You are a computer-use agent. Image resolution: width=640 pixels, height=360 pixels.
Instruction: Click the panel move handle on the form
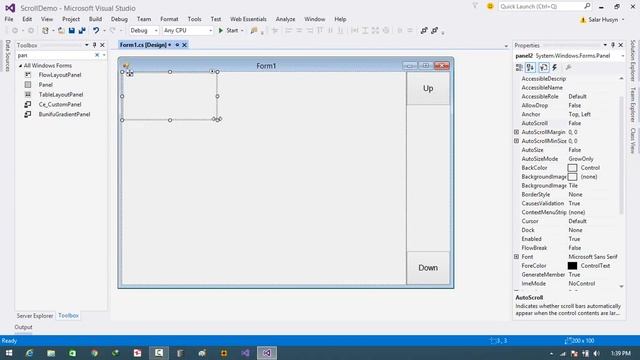click(x=129, y=73)
